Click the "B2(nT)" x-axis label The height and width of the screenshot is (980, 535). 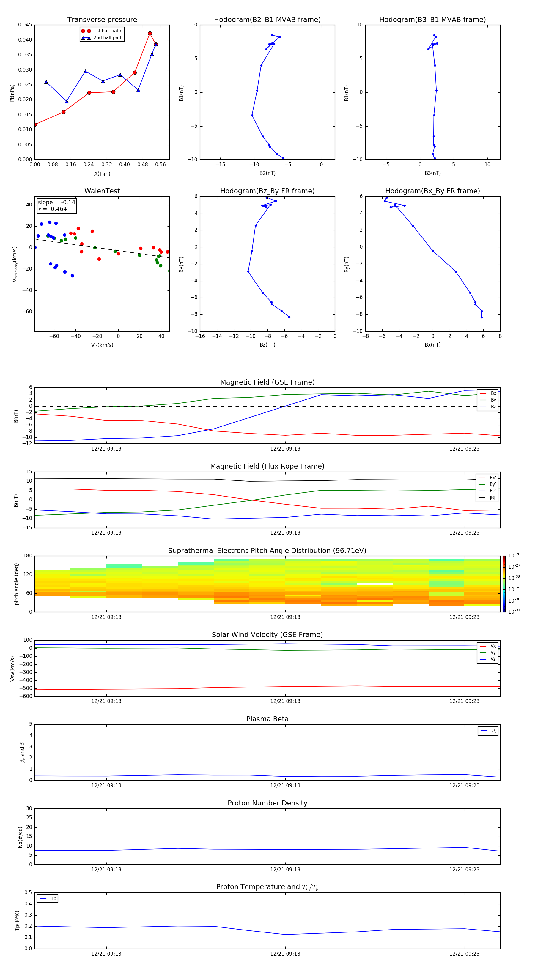267,173
